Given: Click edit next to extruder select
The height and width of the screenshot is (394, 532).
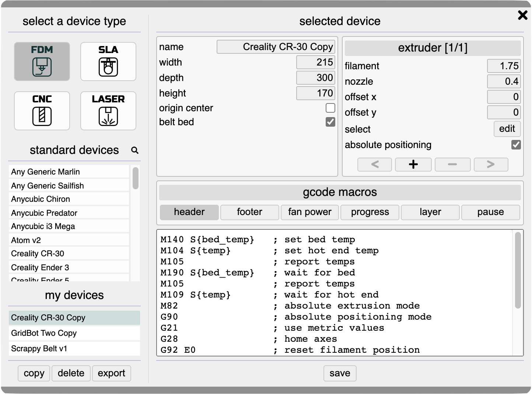Looking at the screenshot, I should pos(507,129).
